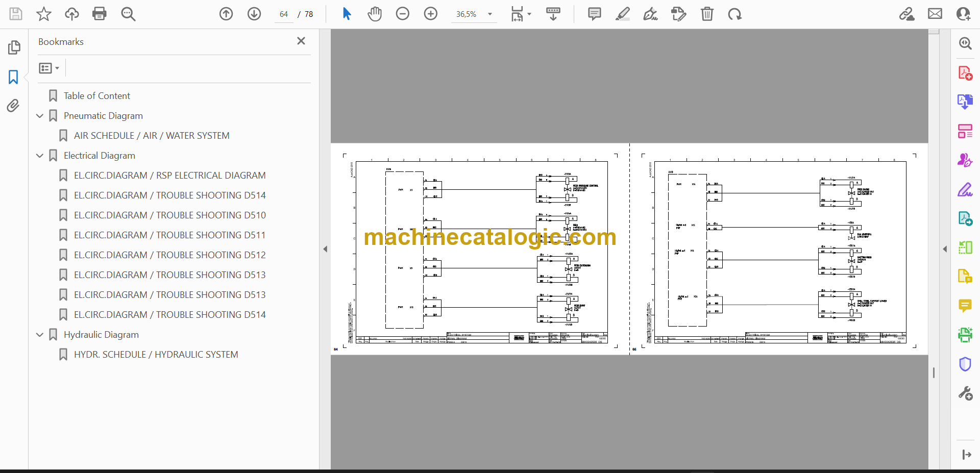The image size is (980, 473).
Task: Collapse the Electrical Diagram bookmark group
Action: [39, 156]
